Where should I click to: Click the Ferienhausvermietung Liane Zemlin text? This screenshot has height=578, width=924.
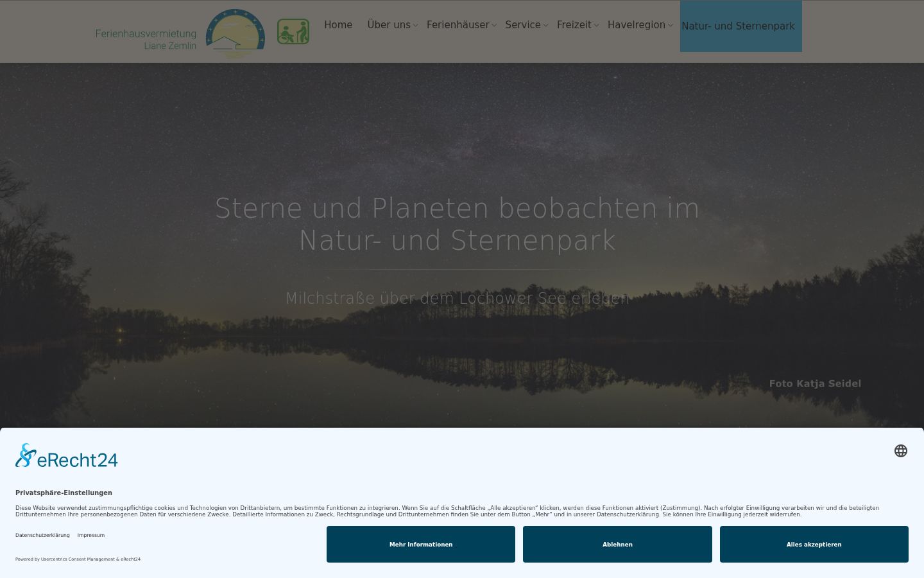146,39
